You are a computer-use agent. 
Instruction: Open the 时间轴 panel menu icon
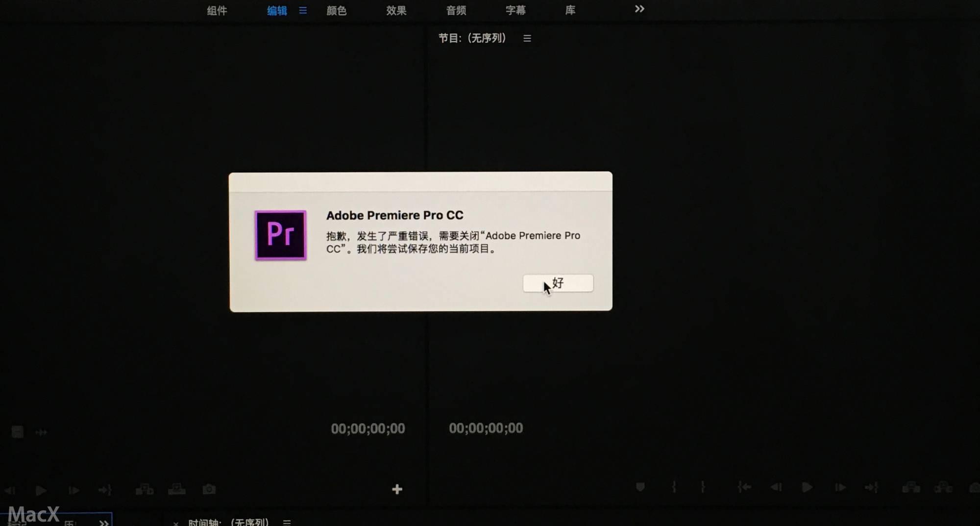(287, 523)
